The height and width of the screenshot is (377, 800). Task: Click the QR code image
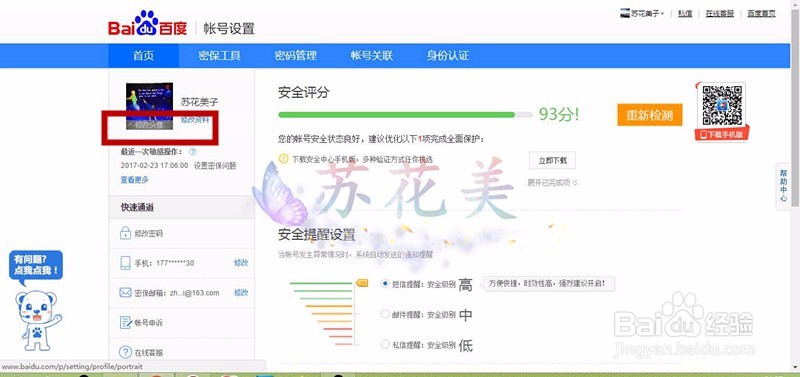pos(721,105)
